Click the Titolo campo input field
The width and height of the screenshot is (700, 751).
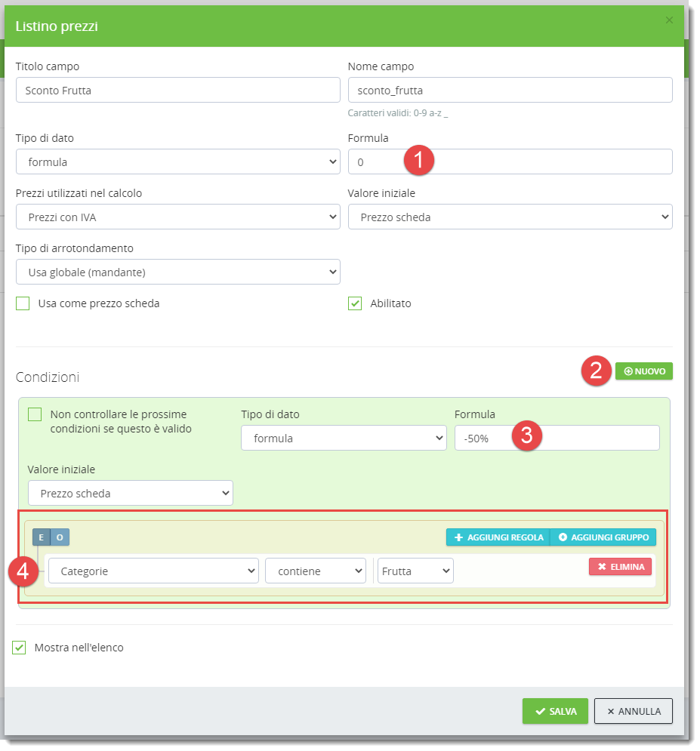pos(177,91)
